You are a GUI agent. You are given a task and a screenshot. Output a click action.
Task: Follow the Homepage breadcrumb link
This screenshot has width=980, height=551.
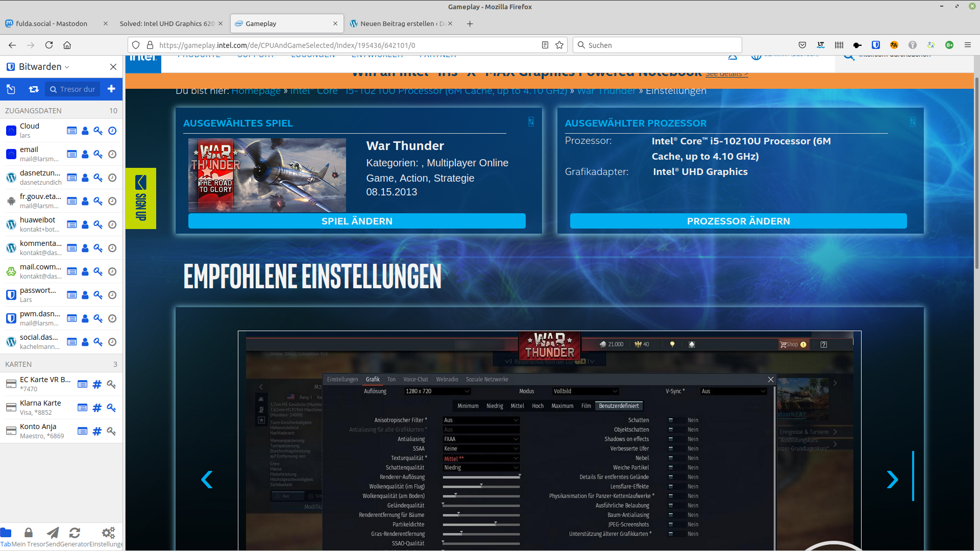click(256, 91)
